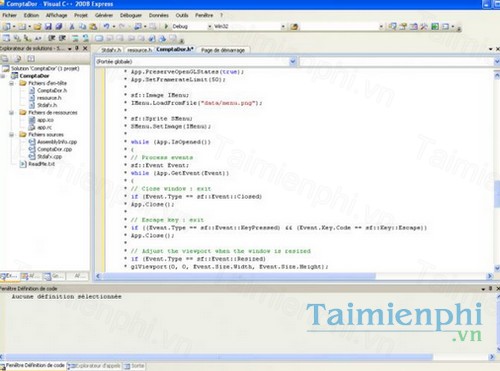Click Show All Files in Solution Explorer
Viewport: 500px width, 371px height.
18,59
